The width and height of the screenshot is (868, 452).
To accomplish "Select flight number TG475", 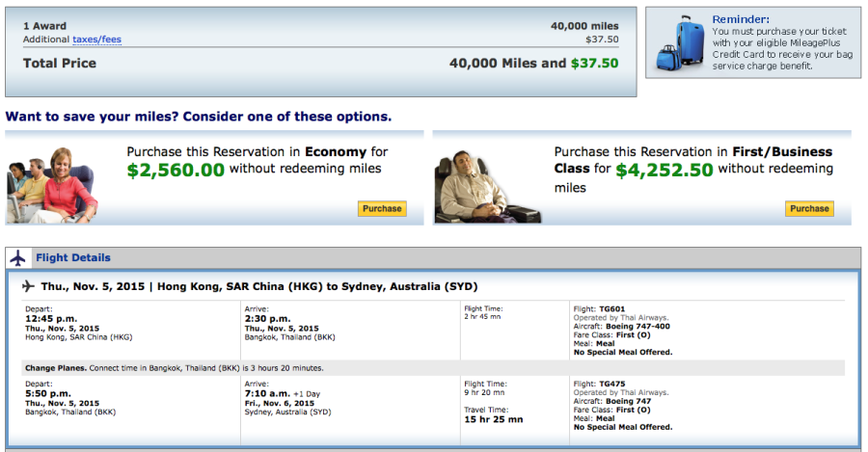I will coord(611,384).
